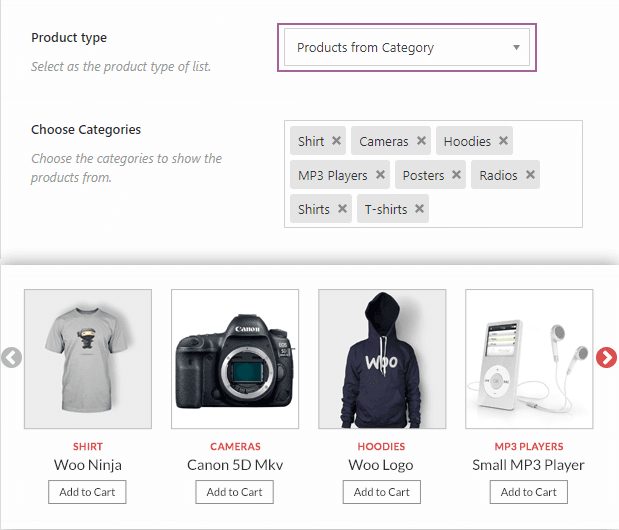Open the Product type dropdown
The width and height of the screenshot is (619, 530).
coord(407,47)
